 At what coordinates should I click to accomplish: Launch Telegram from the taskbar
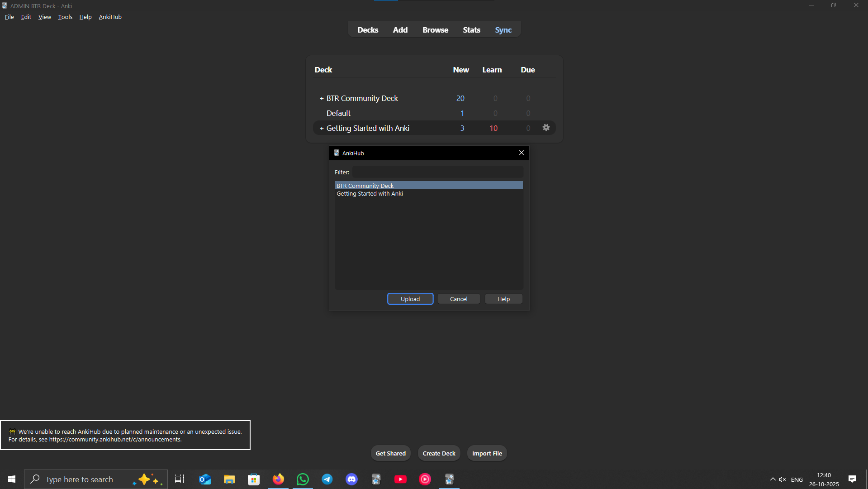[x=327, y=479]
